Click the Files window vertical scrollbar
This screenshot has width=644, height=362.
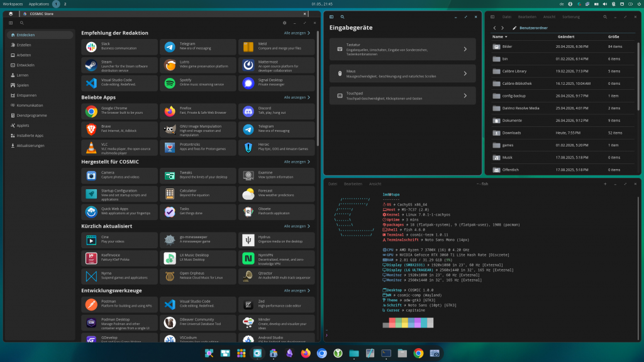638,76
